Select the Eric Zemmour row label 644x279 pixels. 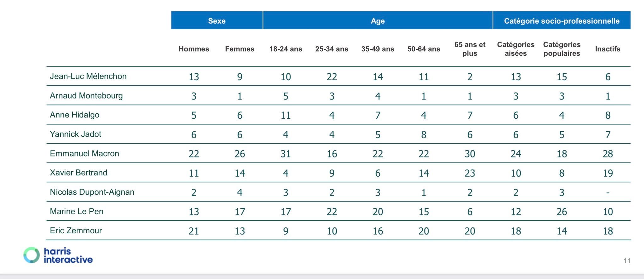(76, 231)
